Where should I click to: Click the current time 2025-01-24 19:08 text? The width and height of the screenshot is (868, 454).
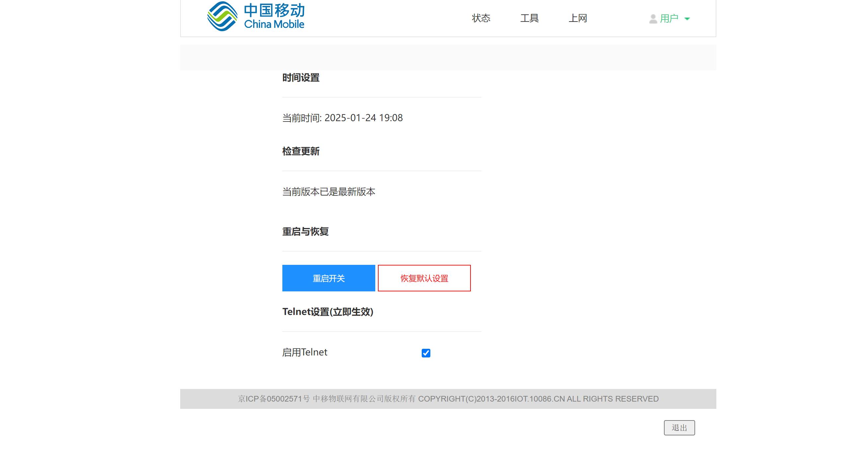click(363, 118)
